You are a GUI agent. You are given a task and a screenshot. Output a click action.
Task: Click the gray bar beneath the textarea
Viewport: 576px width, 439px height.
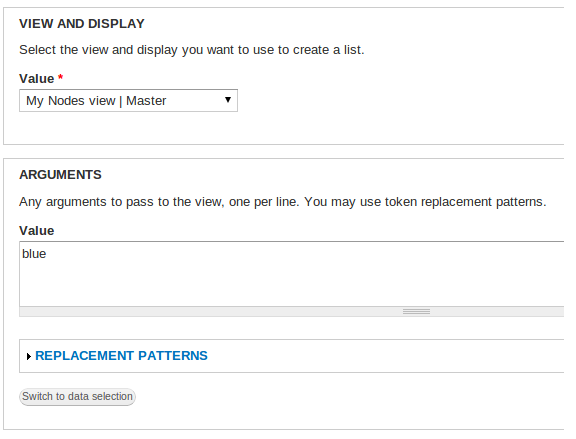[x=292, y=312]
